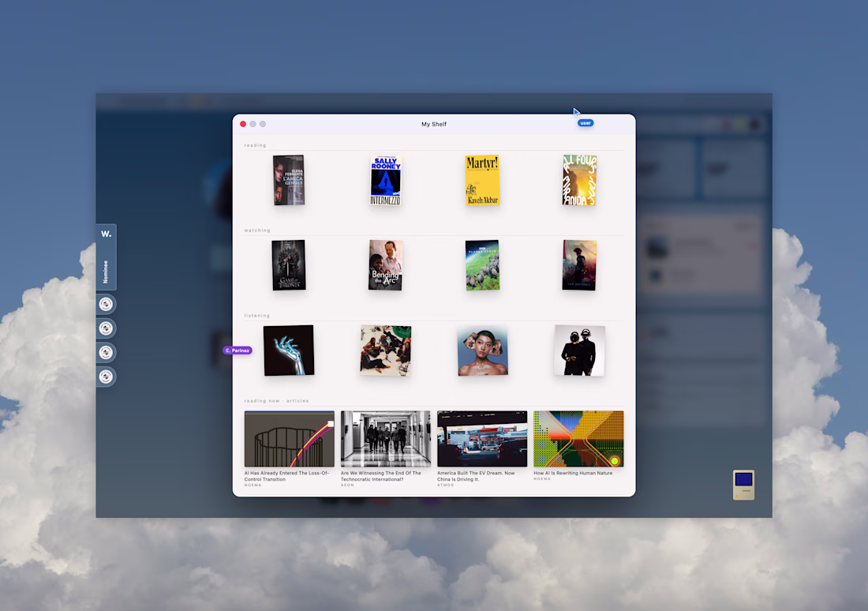
Task: Click the 'watching' section label
Action: [x=257, y=230]
